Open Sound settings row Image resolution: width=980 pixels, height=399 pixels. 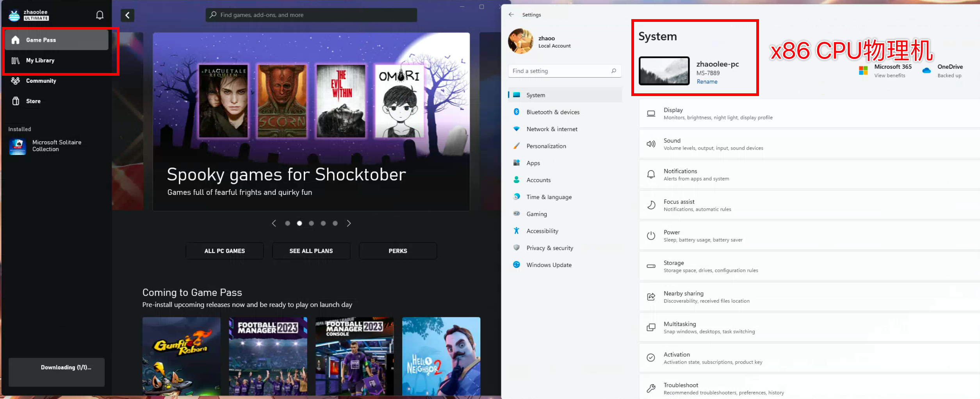point(809,144)
